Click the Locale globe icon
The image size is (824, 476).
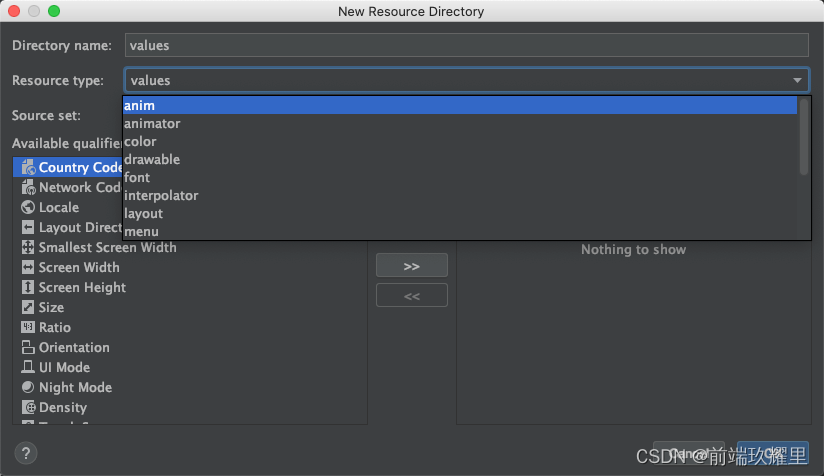coord(28,207)
